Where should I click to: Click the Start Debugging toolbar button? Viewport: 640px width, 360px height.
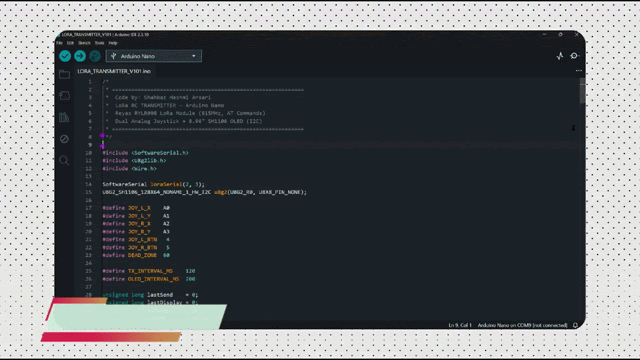95,56
